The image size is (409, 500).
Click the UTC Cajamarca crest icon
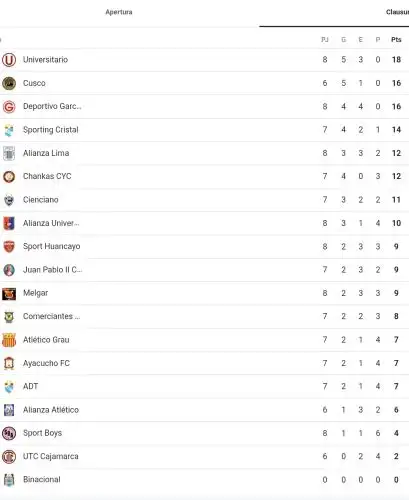(9, 457)
